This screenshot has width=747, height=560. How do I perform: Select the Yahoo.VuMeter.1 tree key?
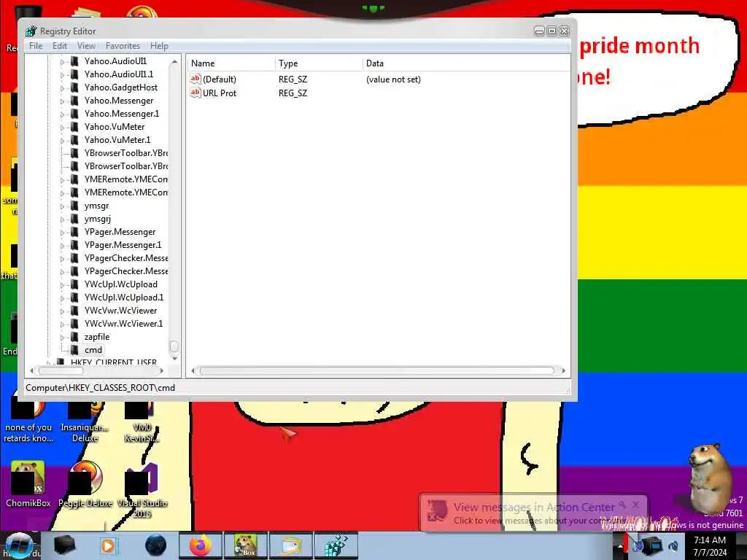(x=117, y=140)
